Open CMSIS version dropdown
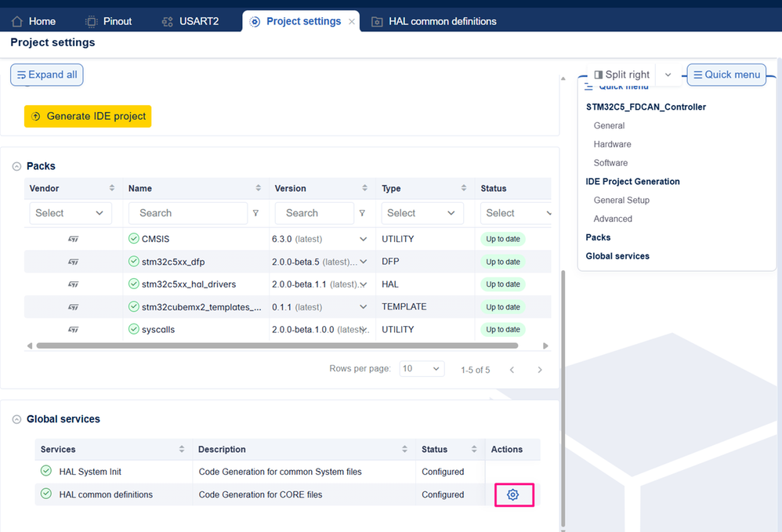Image resolution: width=782 pixels, height=532 pixels. pyautogui.click(x=363, y=239)
